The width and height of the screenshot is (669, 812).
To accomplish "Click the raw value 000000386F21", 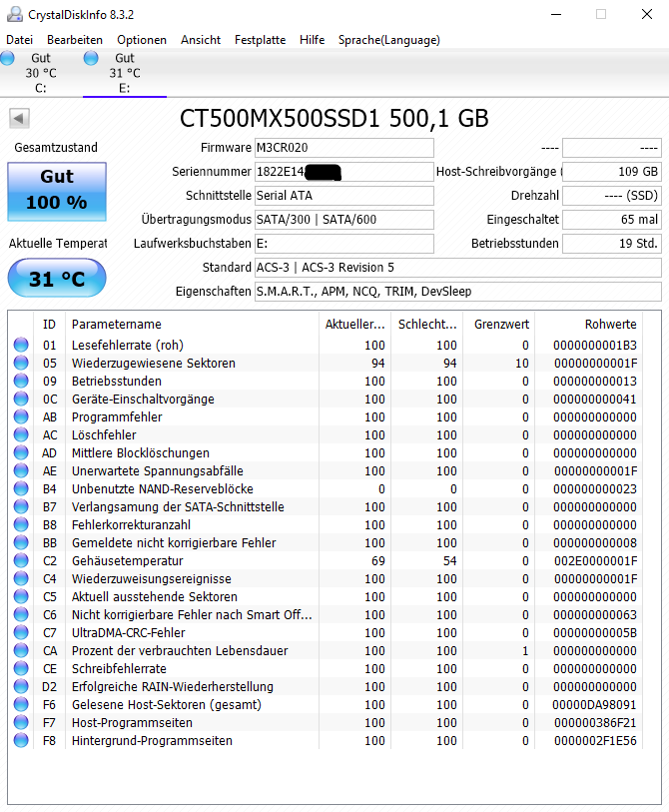I will [x=595, y=722].
